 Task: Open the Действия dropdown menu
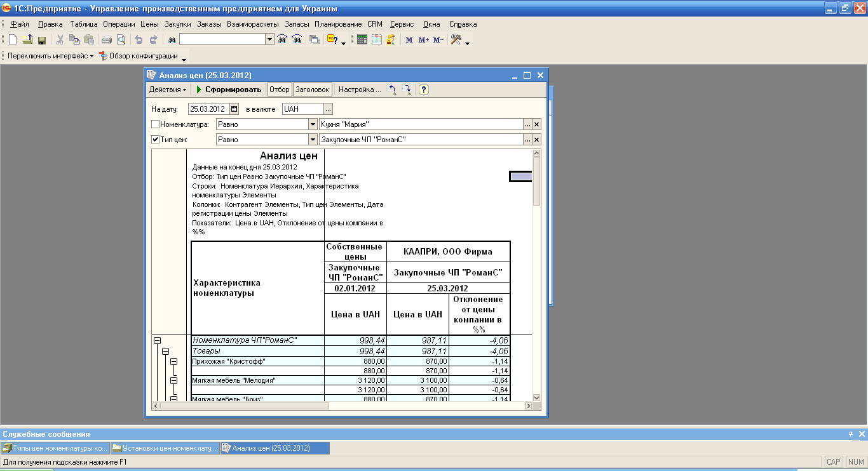coord(168,90)
